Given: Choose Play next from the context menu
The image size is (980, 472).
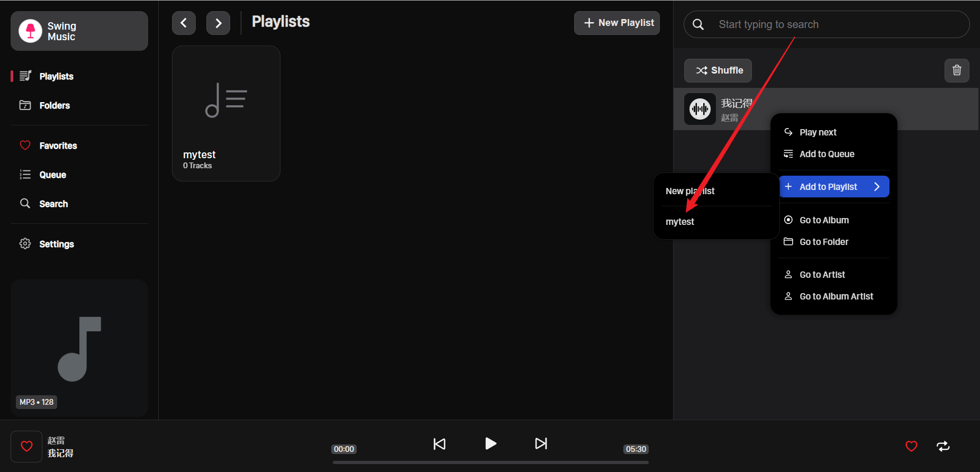Looking at the screenshot, I should pos(818,132).
